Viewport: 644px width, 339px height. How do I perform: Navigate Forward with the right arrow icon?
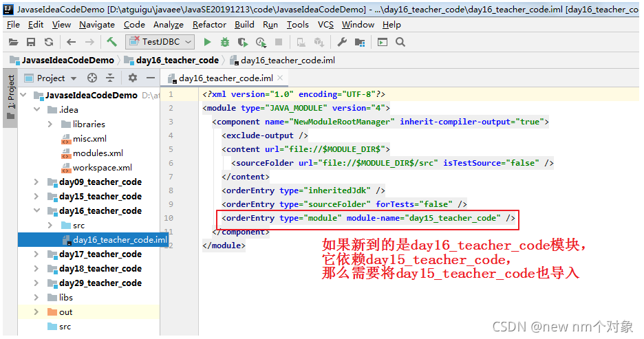click(89, 42)
